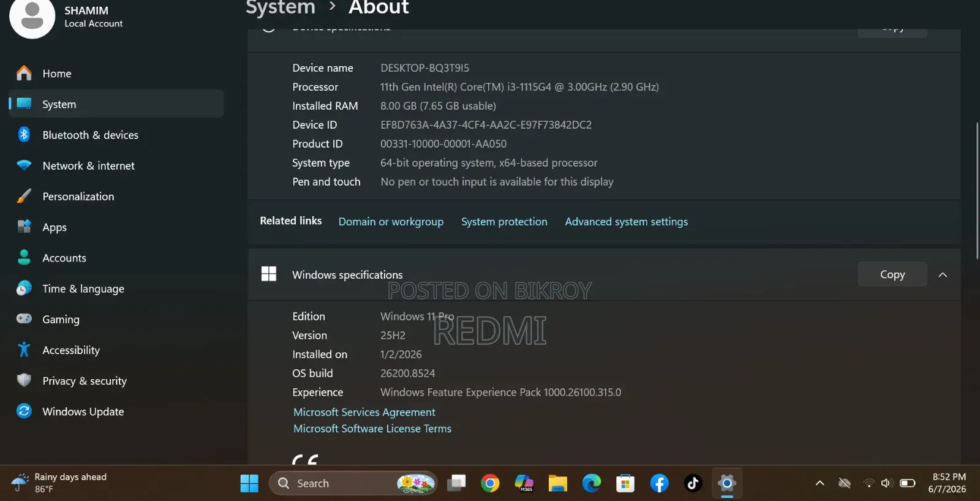Open the Rainy days ahead weather widget
The image size is (980, 501).
click(60, 483)
